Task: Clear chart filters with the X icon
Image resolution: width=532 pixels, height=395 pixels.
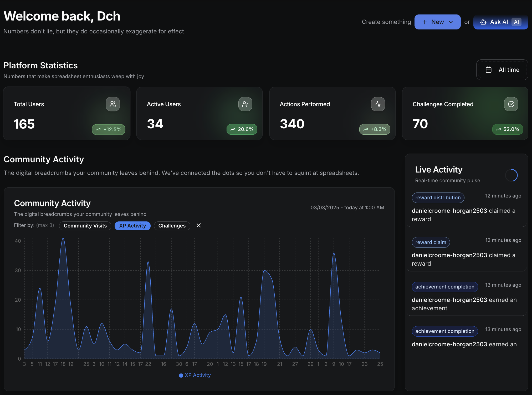Action: (199, 225)
